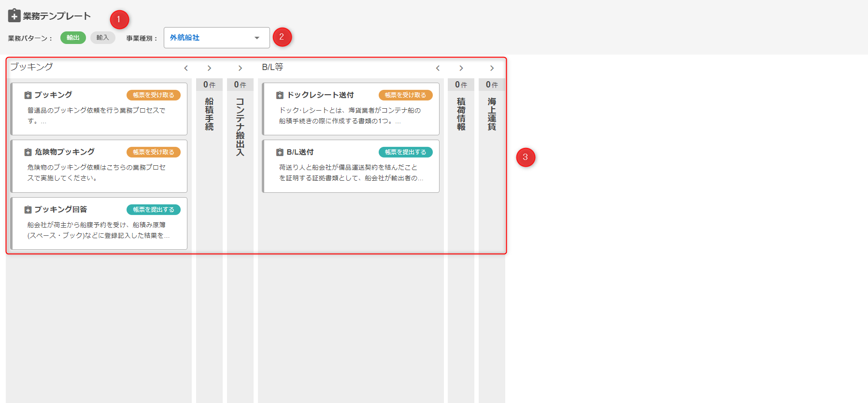Collapse the ブッキング column with left chevron
The image size is (868, 403).
(x=186, y=68)
